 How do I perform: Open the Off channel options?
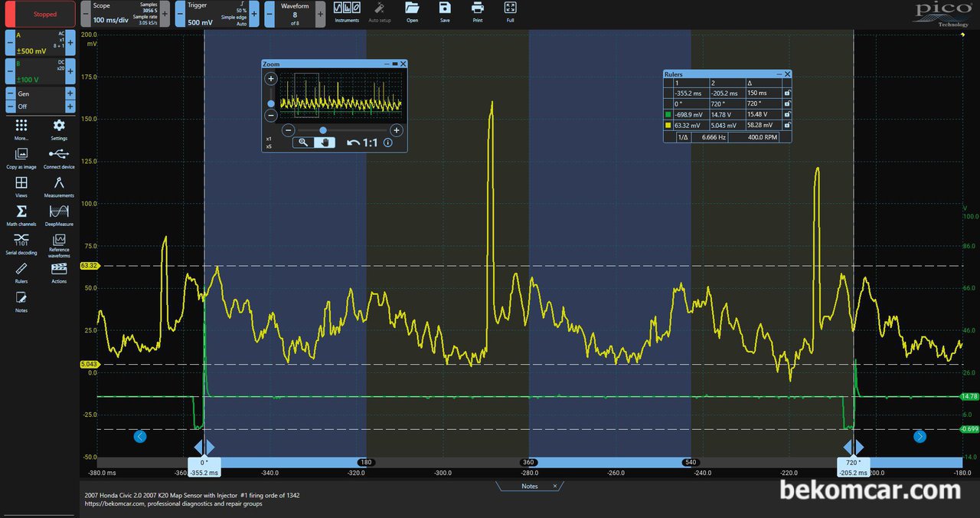point(40,107)
